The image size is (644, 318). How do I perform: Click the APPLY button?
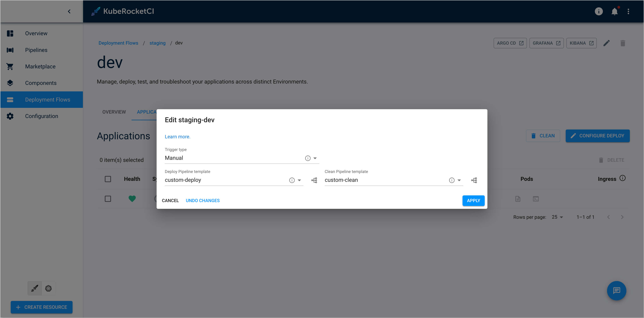pos(473,201)
